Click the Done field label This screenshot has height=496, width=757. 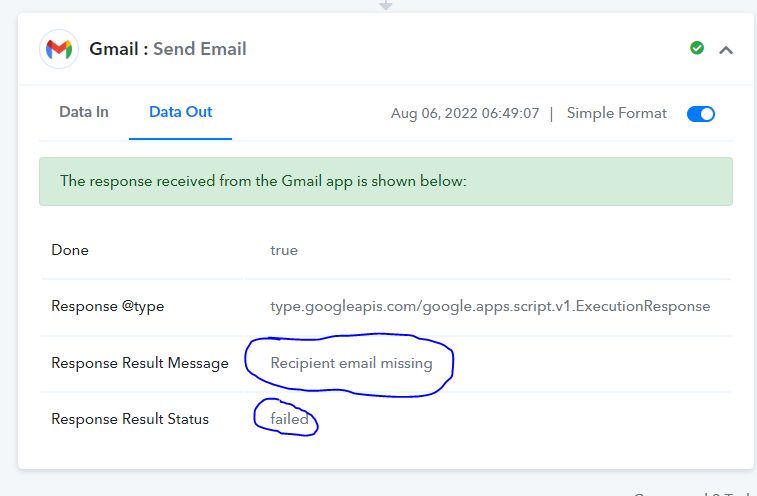pos(70,250)
